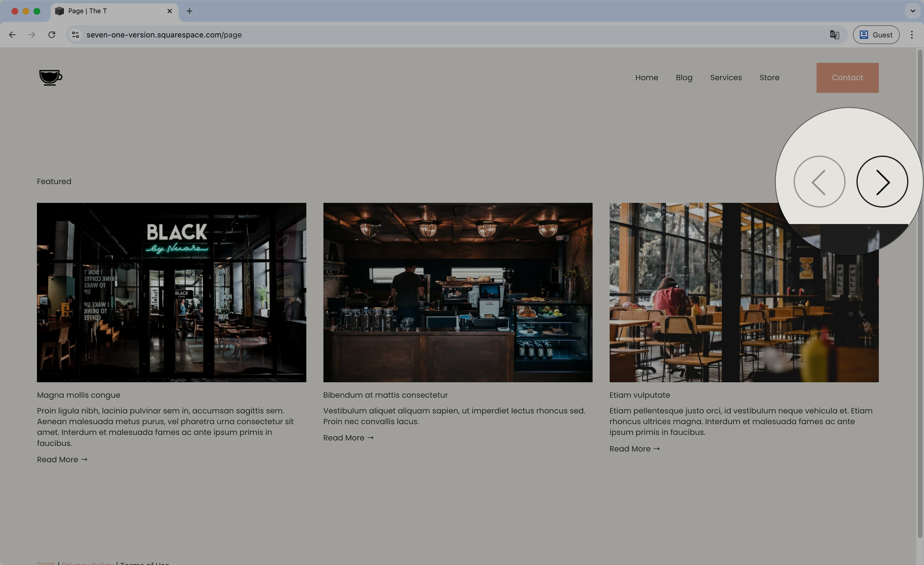Open the site information icon beside URL
The height and width of the screenshot is (565, 924).
point(75,35)
